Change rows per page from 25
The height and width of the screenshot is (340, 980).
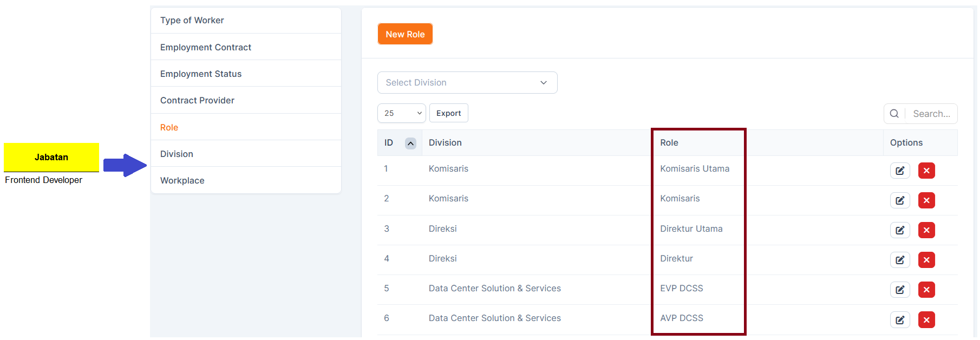401,113
